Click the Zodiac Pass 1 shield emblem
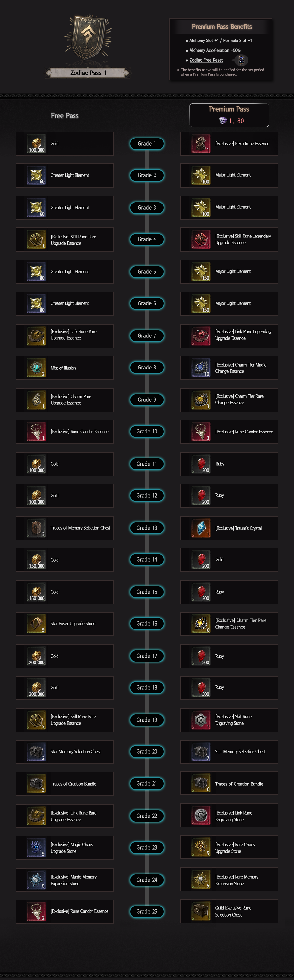This screenshot has width=294, height=980. (88, 37)
